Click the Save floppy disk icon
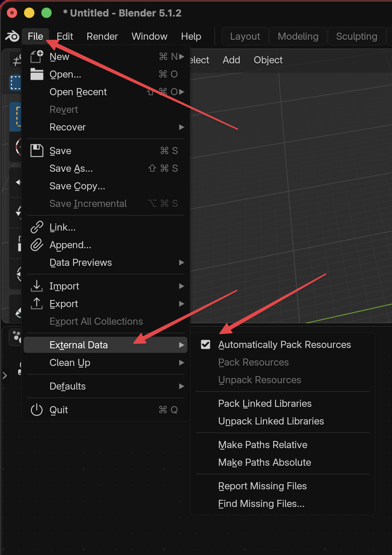This screenshot has height=555, width=392. 37,151
